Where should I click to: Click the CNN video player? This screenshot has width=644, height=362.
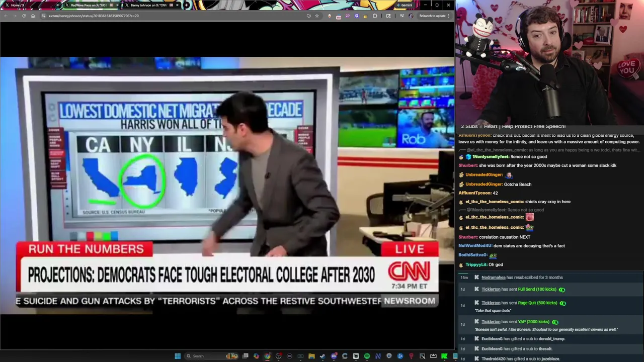227,185
